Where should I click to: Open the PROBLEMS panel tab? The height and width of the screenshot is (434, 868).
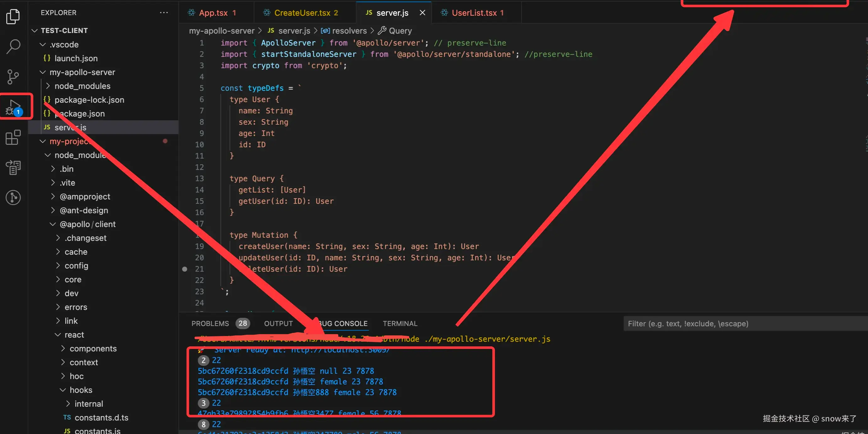[x=210, y=323]
